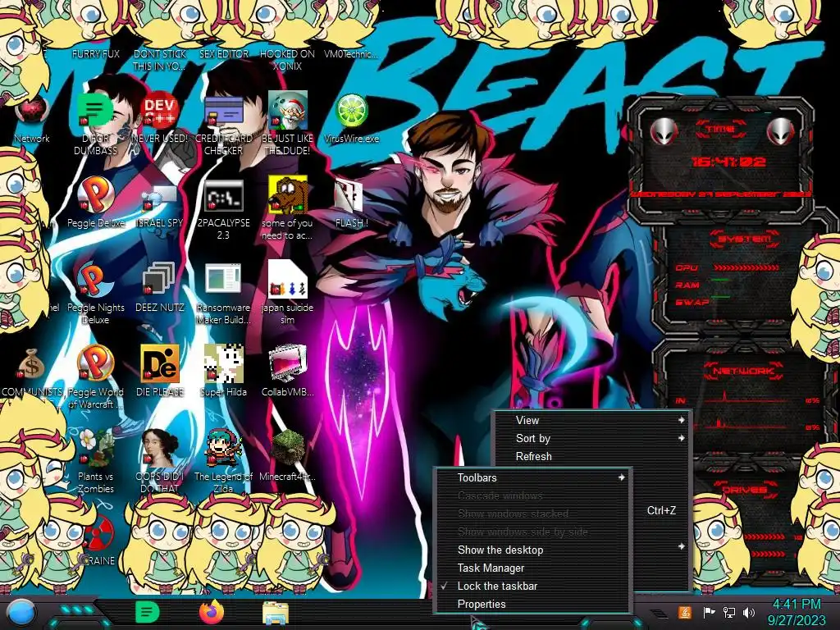
Task: Expand the Toolbars submenu arrow
Action: point(622,477)
